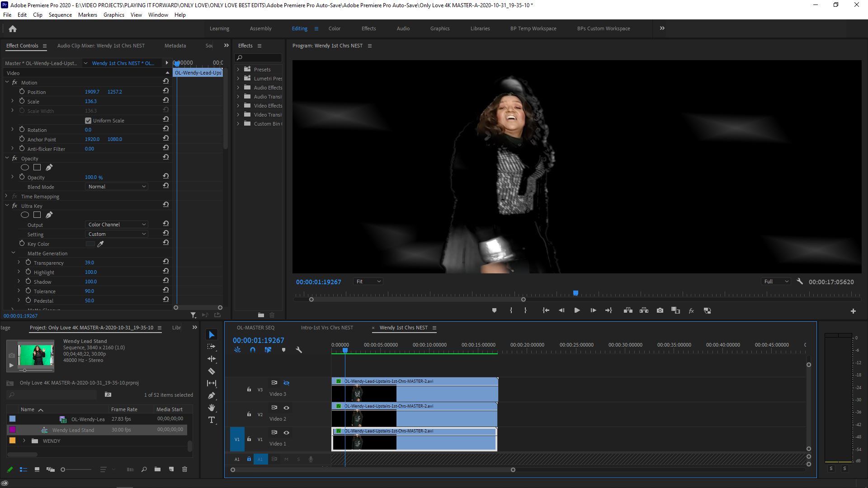Screen dimensions: 868x488
Task: Open the Sequence menu
Action: click(x=60, y=14)
